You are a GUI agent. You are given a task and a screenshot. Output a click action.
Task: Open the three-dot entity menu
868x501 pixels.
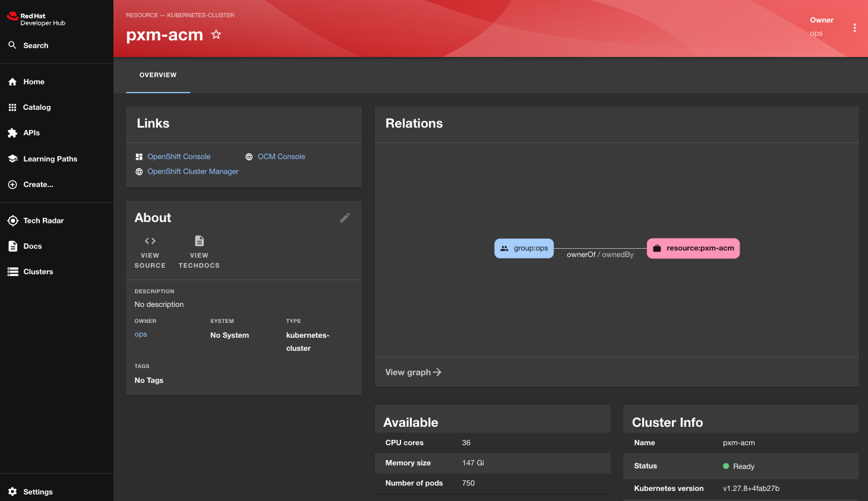click(854, 28)
